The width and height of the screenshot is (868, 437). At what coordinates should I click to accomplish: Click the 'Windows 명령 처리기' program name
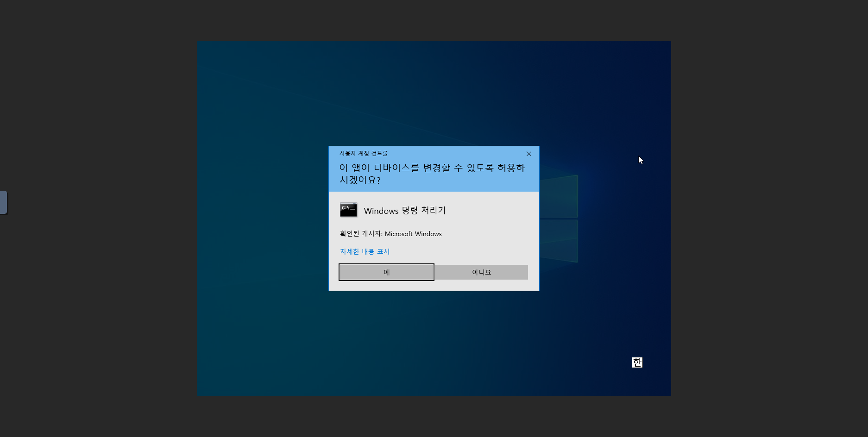(x=405, y=211)
